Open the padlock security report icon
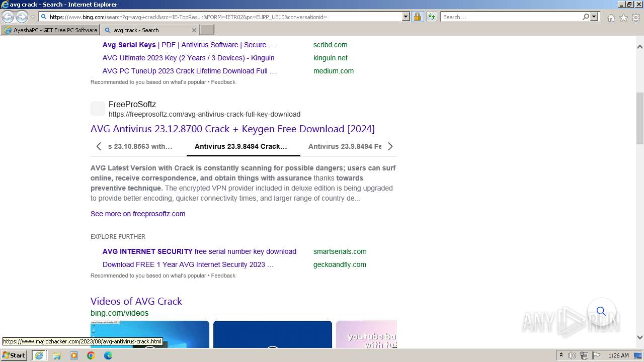Screen dimensions: 644x362 pos(417,17)
